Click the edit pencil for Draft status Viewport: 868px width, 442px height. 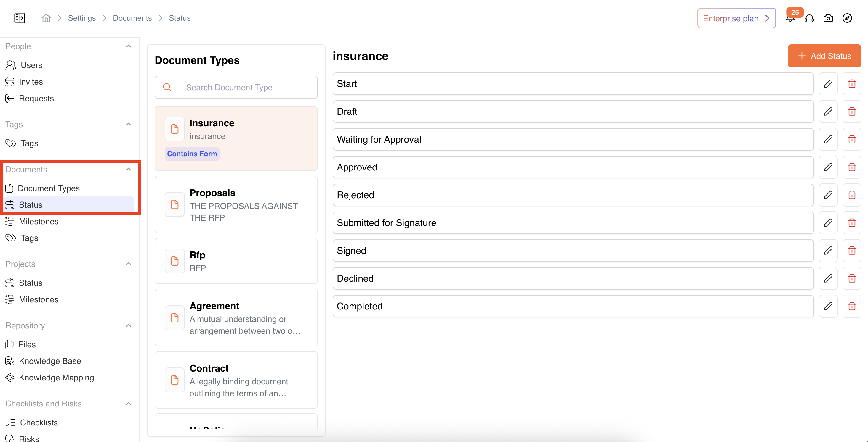coord(828,112)
